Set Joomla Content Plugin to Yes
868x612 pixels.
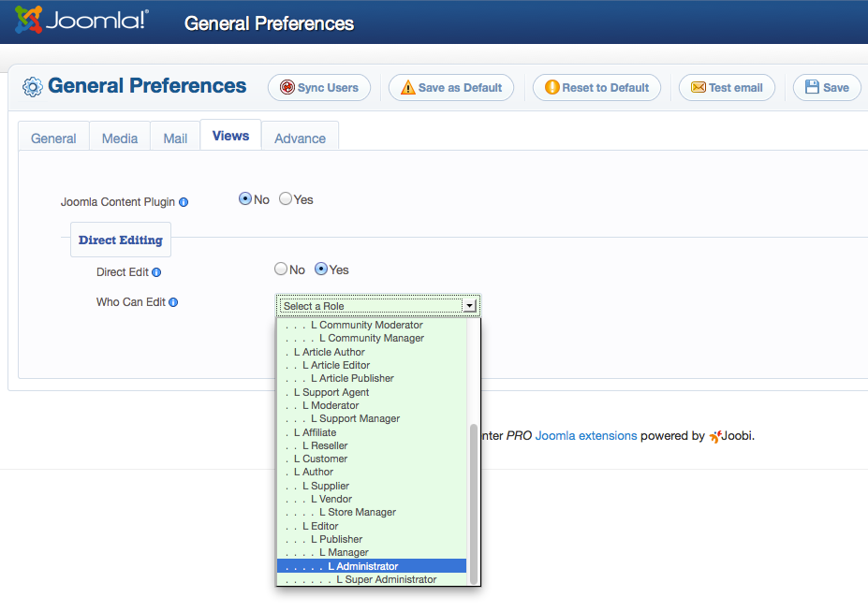286,198
